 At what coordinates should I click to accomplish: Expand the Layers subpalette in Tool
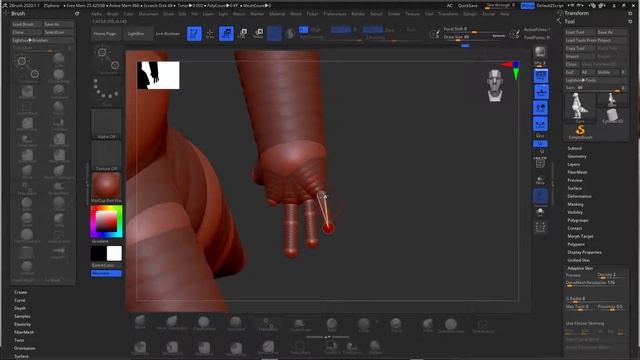tap(573, 164)
